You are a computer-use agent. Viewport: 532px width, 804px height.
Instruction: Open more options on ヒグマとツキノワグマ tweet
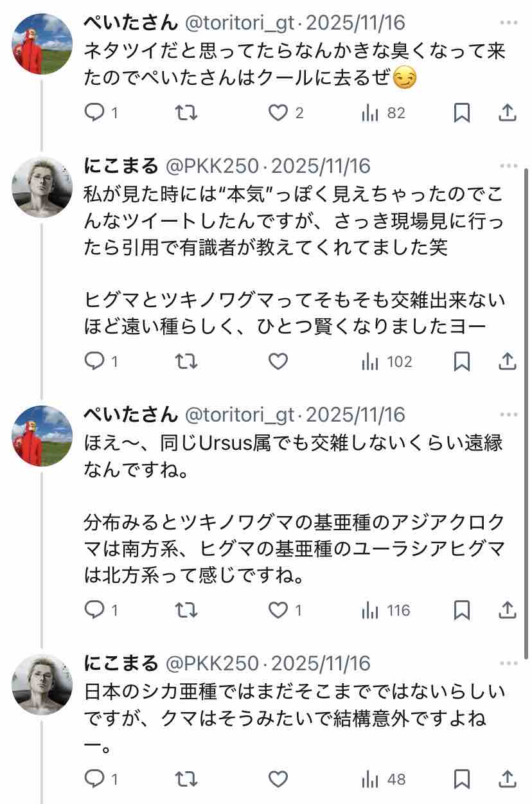[508, 166]
